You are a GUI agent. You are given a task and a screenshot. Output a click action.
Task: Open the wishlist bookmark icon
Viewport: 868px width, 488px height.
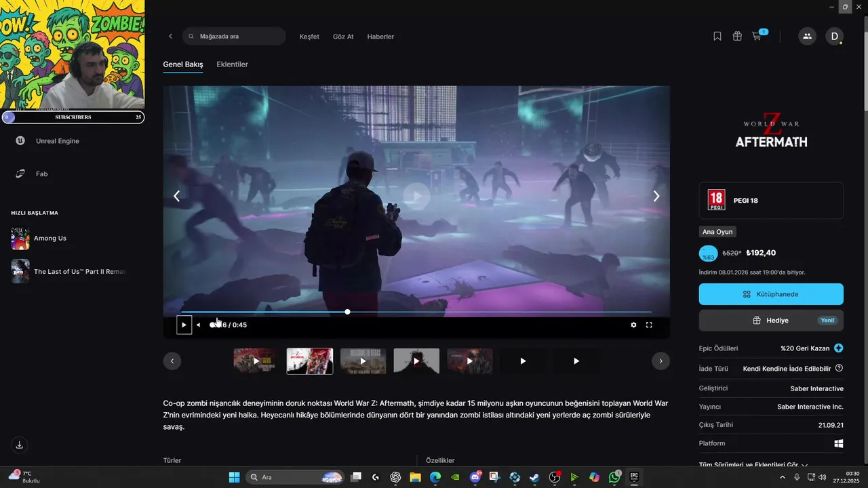[717, 37]
